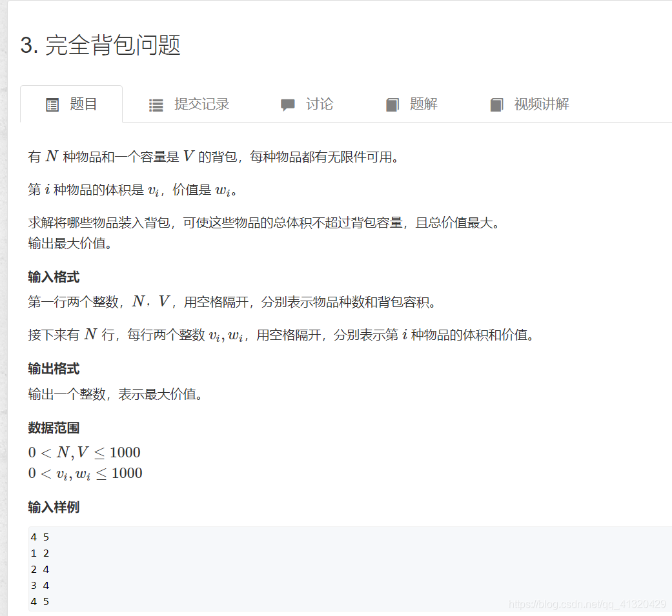Click the list icon beside 提交记录
Image resolution: width=672 pixels, height=616 pixels.
pyautogui.click(x=156, y=105)
